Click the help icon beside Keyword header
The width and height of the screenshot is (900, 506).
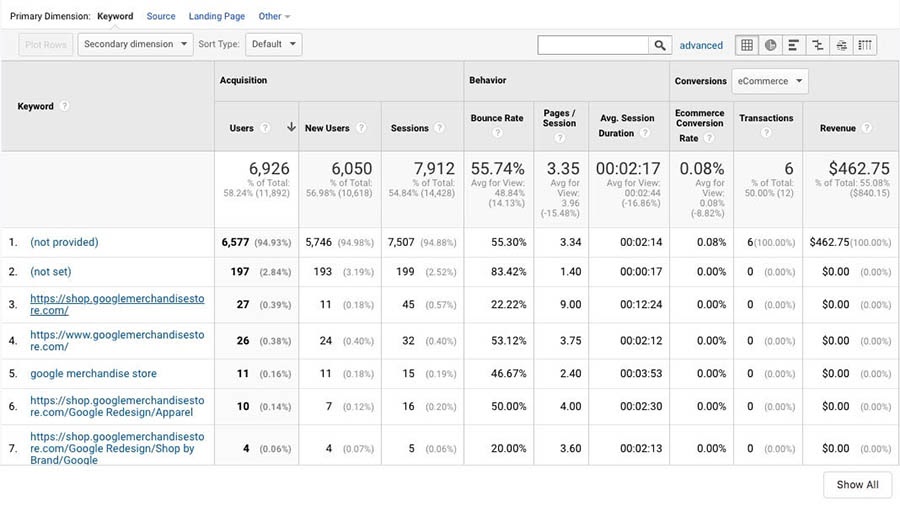(x=65, y=106)
